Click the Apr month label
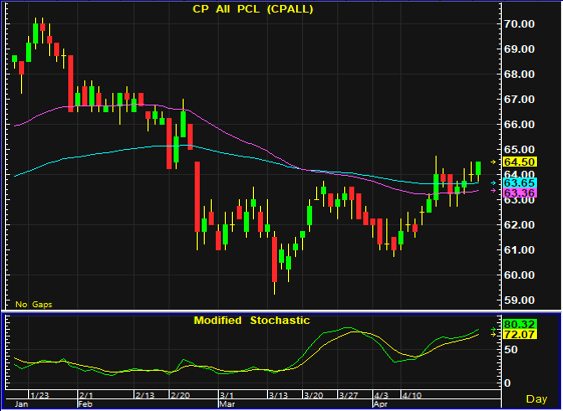 coord(381,404)
